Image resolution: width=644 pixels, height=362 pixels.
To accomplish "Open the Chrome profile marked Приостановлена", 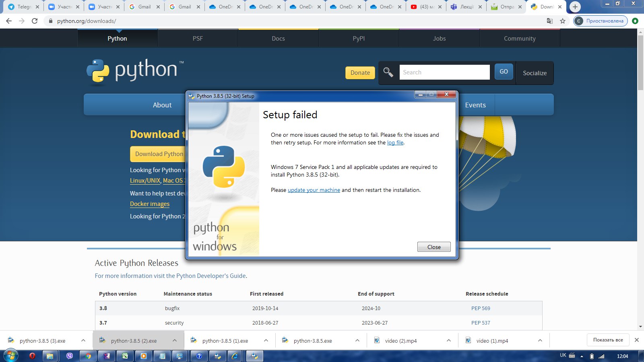I will pos(600,21).
